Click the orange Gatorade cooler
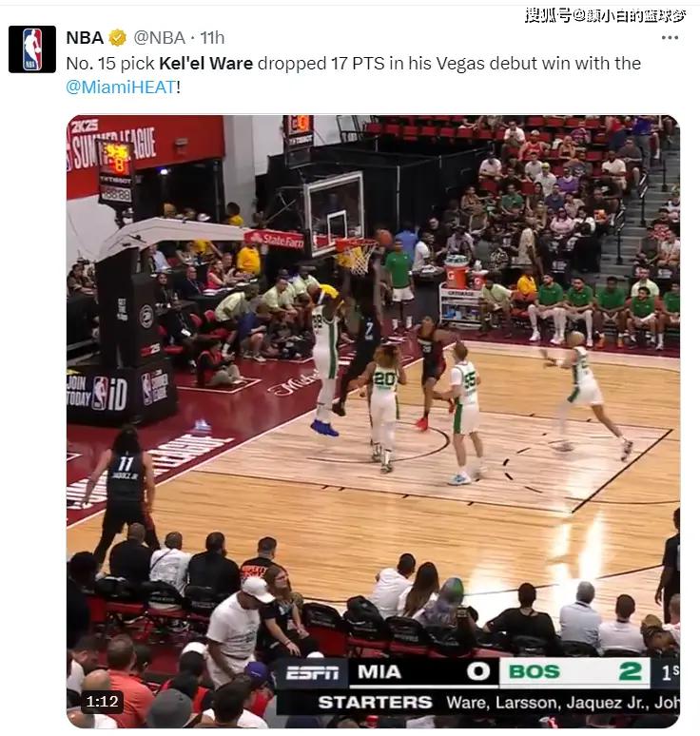Image resolution: width=700 pixels, height=736 pixels. (x=456, y=272)
